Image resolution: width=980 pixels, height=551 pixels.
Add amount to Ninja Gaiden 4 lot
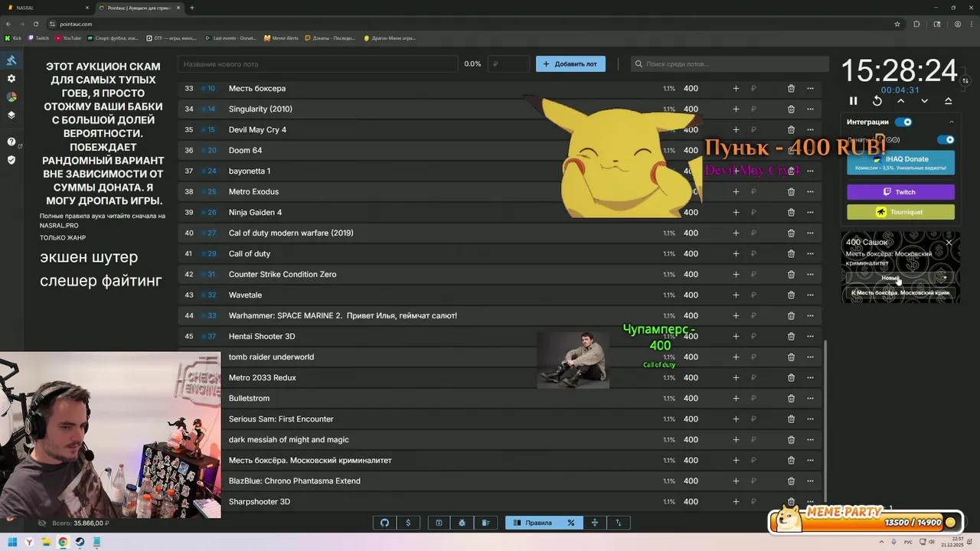[736, 212]
